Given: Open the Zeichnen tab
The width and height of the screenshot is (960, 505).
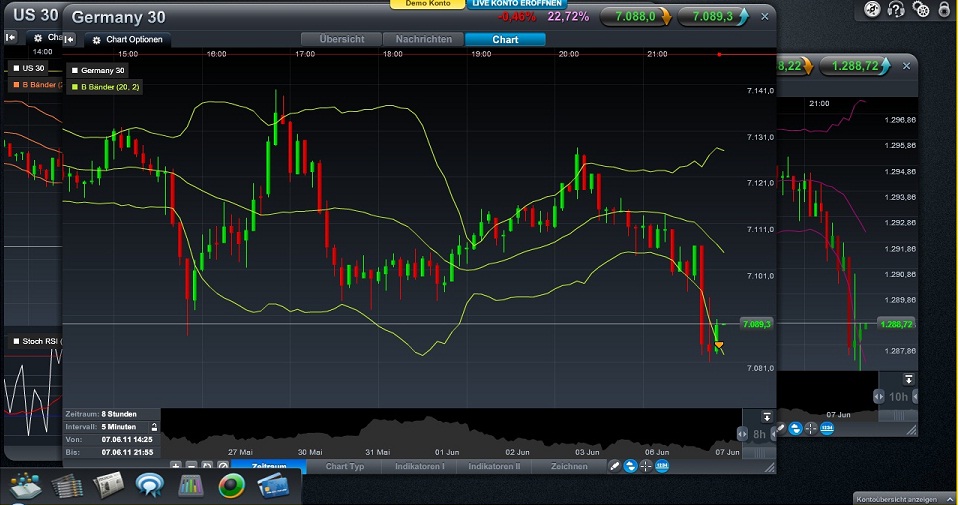Looking at the screenshot, I should tap(569, 466).
